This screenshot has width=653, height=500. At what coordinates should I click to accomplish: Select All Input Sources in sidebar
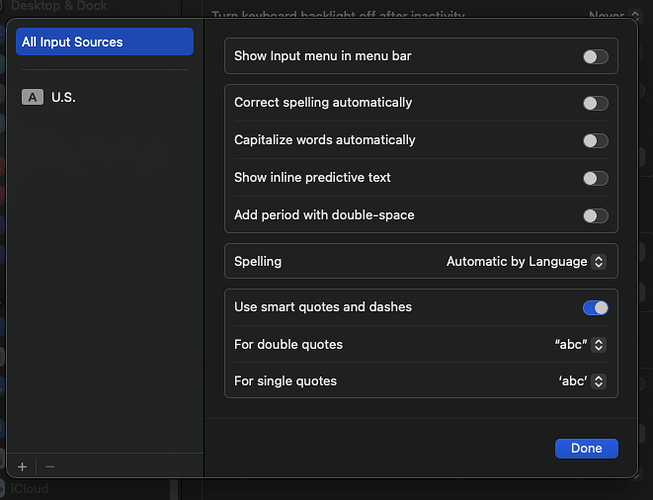(105, 42)
